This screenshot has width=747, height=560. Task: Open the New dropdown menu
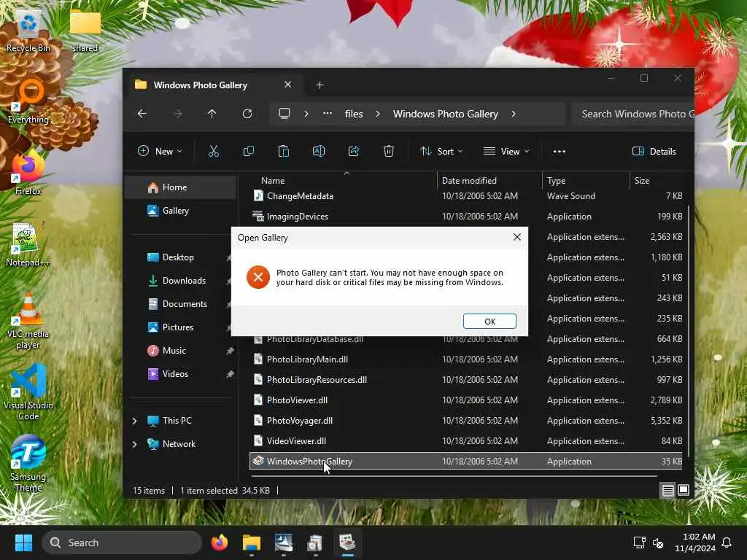tap(160, 152)
